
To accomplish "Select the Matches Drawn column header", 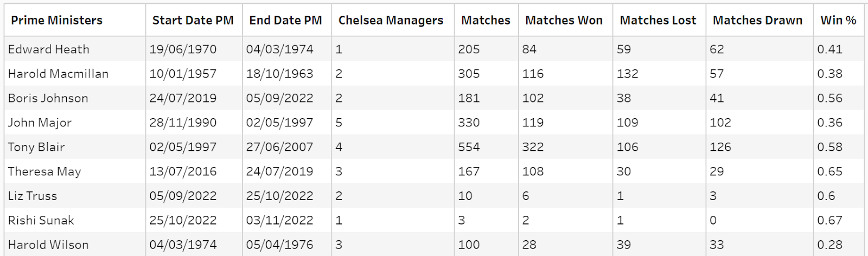I will 757,21.
